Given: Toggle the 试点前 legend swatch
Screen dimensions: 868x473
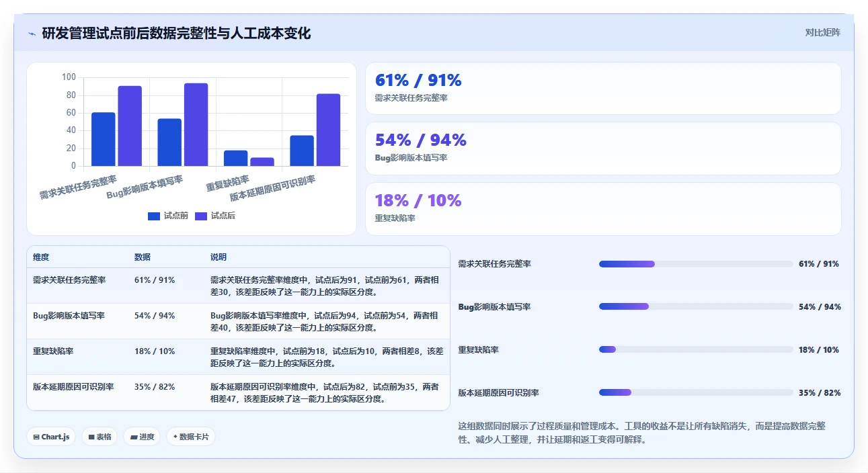Looking at the screenshot, I should (154, 216).
